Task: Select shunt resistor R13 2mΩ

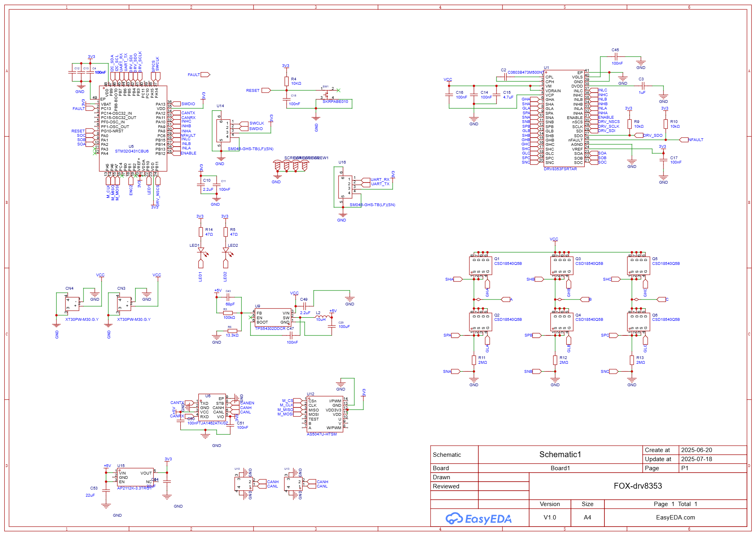Action: pos(632,360)
